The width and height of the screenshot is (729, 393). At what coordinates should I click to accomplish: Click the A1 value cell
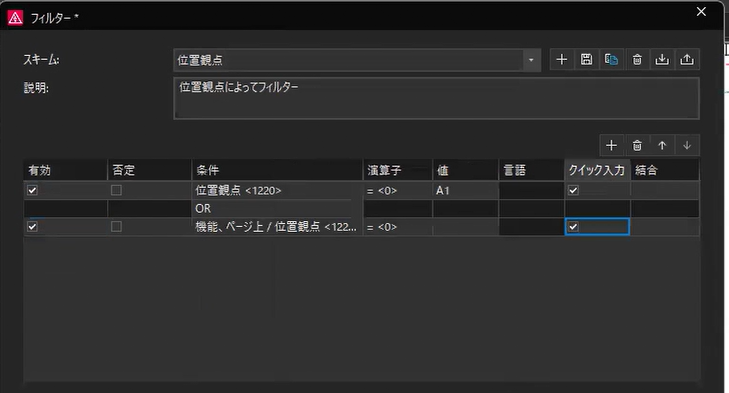[465, 190]
